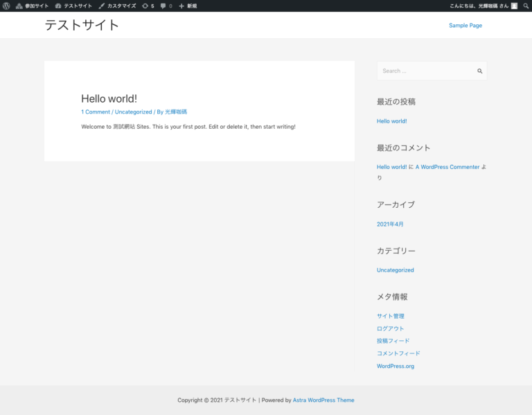Click the admin bar search magnifier
The width and height of the screenshot is (532, 415).
[x=526, y=6]
